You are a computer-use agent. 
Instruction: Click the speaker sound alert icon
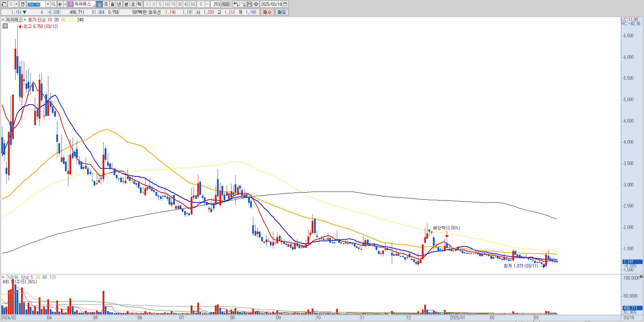(60, 4)
